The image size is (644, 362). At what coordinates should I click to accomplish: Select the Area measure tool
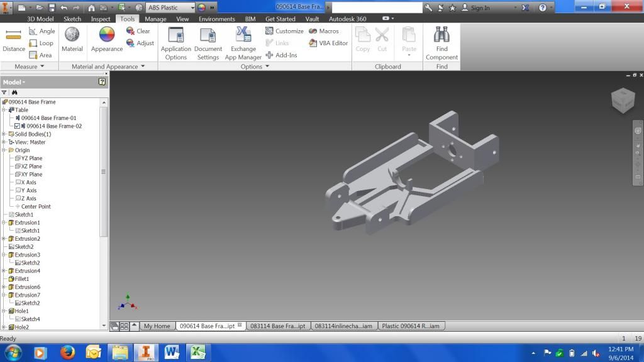pyautogui.click(x=40, y=55)
